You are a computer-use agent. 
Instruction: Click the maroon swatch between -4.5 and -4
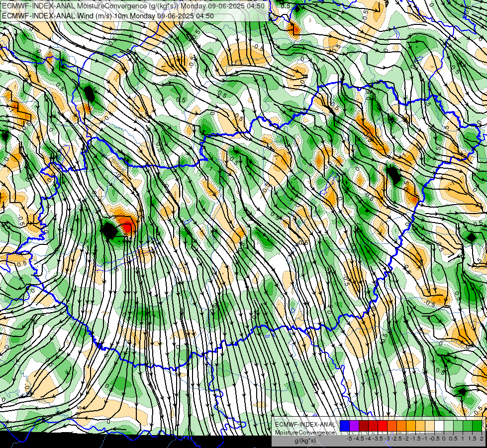tap(364, 426)
